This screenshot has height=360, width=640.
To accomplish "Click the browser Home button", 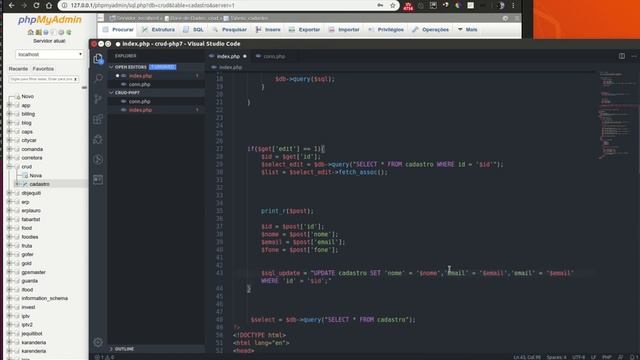I will (49, 5).
